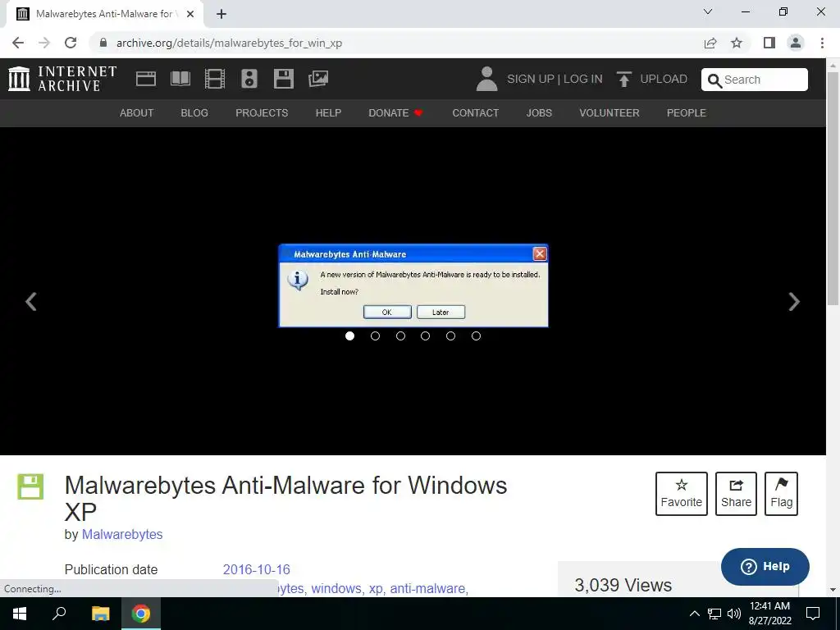This screenshot has width=840, height=630.
Task: Expand the Chrome tab search chevron
Action: coord(708,11)
